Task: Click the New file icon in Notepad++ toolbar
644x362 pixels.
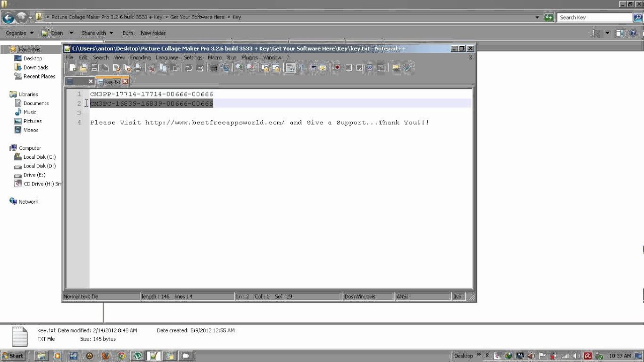Action: coord(72,68)
